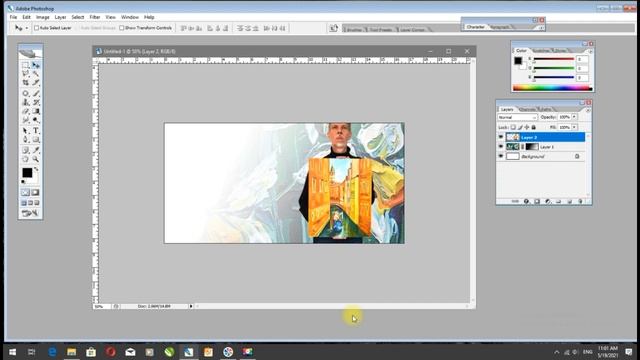Swap foreground and background colors
640x360 pixels.
click(x=36, y=169)
